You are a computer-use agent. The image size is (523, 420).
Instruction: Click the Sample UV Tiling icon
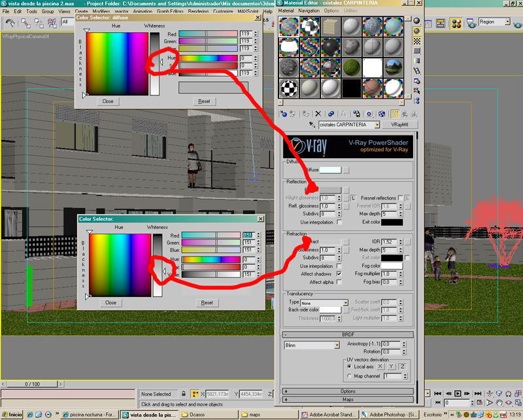point(417,51)
